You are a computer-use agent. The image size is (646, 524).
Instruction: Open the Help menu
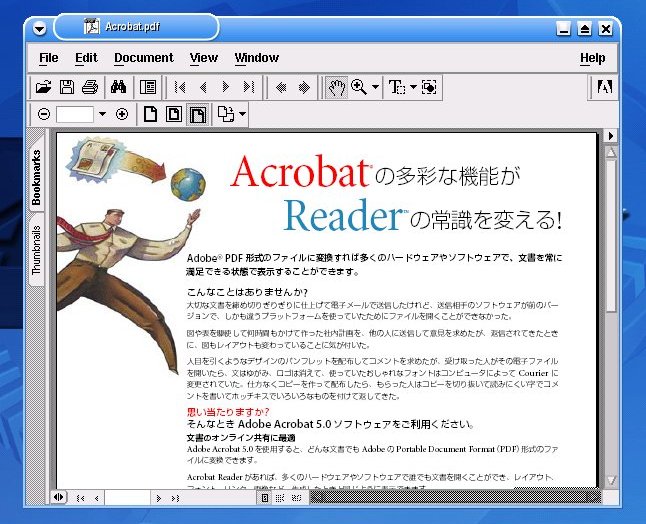pyautogui.click(x=592, y=58)
